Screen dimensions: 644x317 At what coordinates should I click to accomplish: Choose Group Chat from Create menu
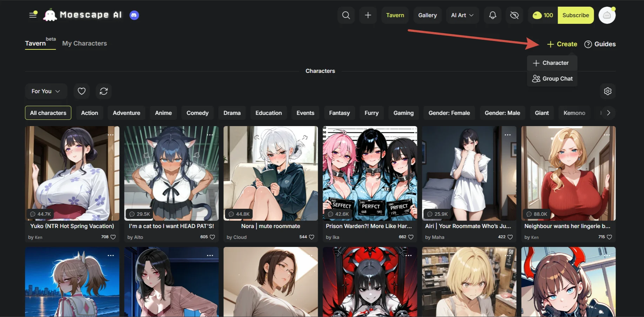[552, 78]
